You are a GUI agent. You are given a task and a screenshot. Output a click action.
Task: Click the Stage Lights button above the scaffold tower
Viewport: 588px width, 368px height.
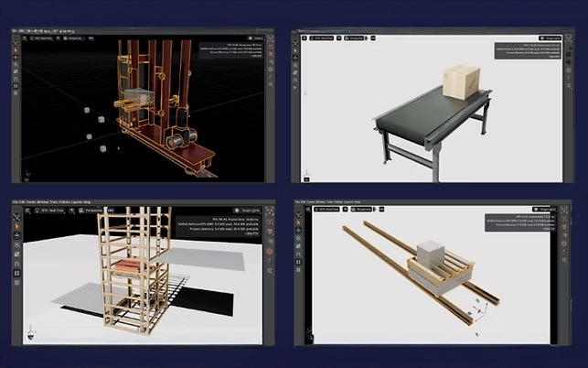250,210
